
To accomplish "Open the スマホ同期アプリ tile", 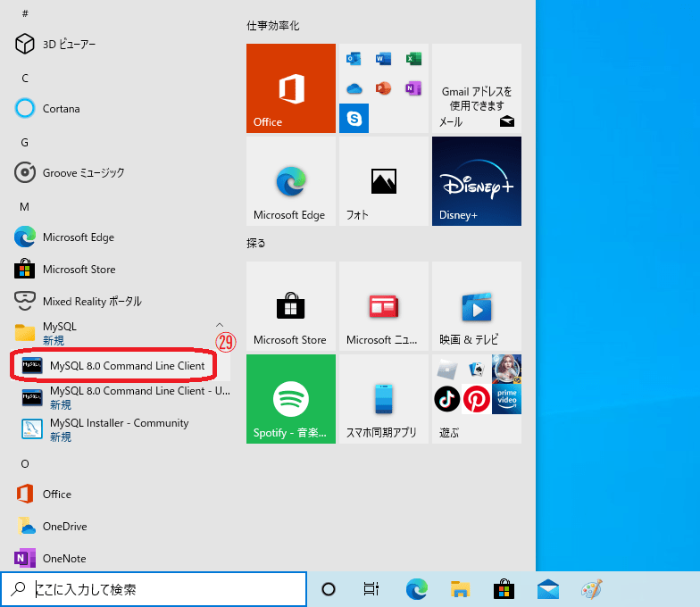I will tap(384, 398).
